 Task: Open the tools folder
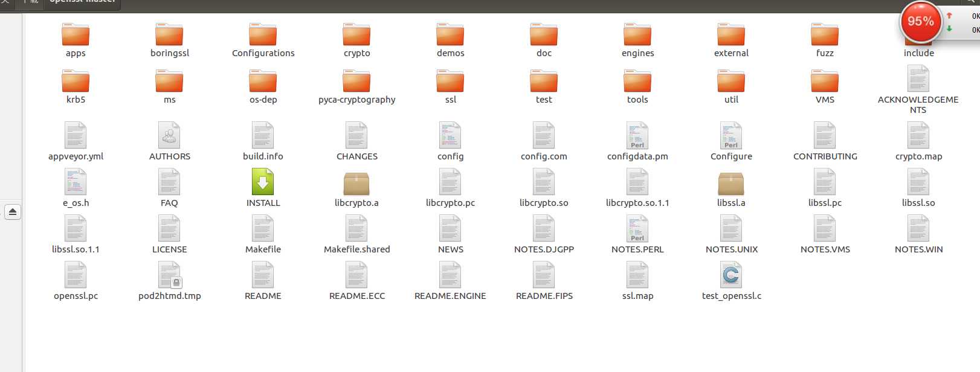coord(637,81)
